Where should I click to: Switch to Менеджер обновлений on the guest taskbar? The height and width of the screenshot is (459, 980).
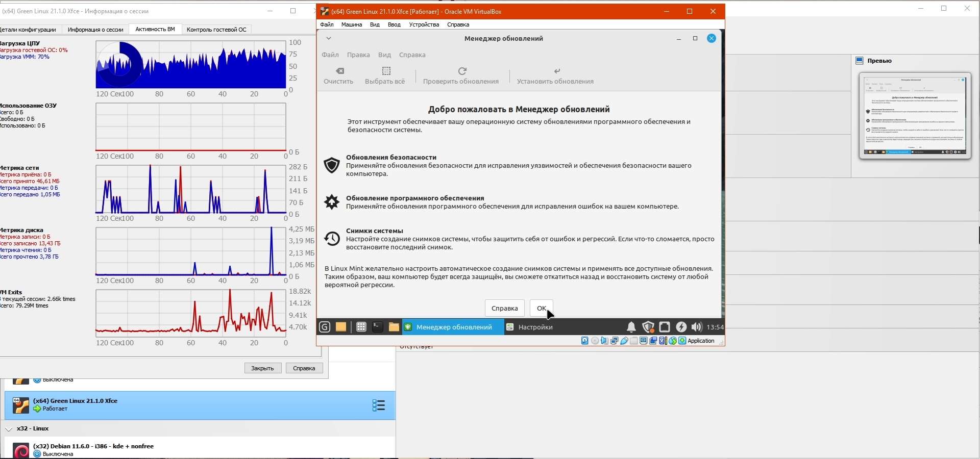point(453,327)
